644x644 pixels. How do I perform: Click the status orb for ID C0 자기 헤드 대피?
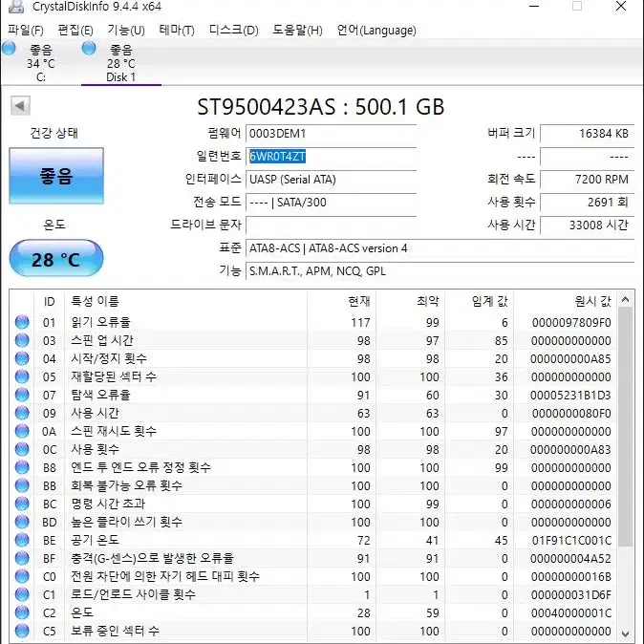click(x=22, y=576)
